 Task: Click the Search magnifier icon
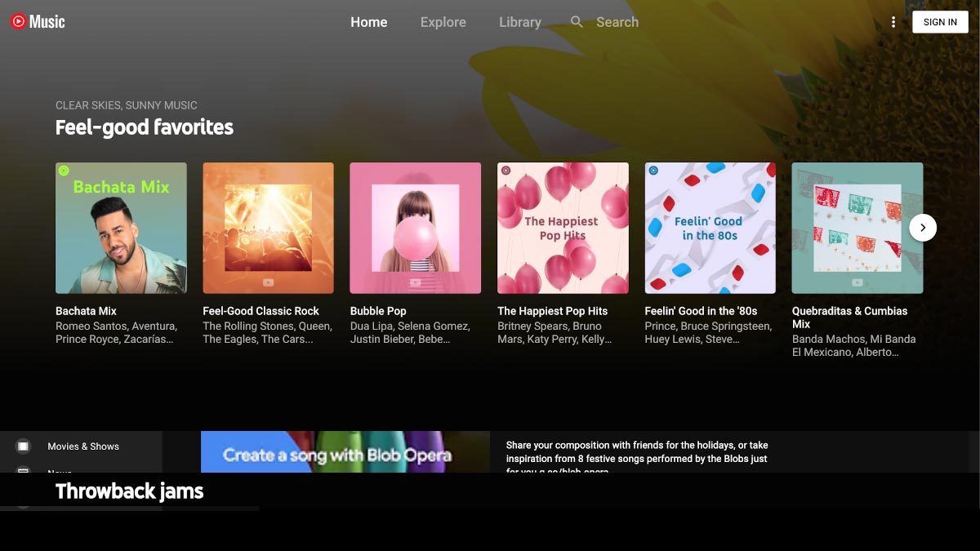coord(577,22)
